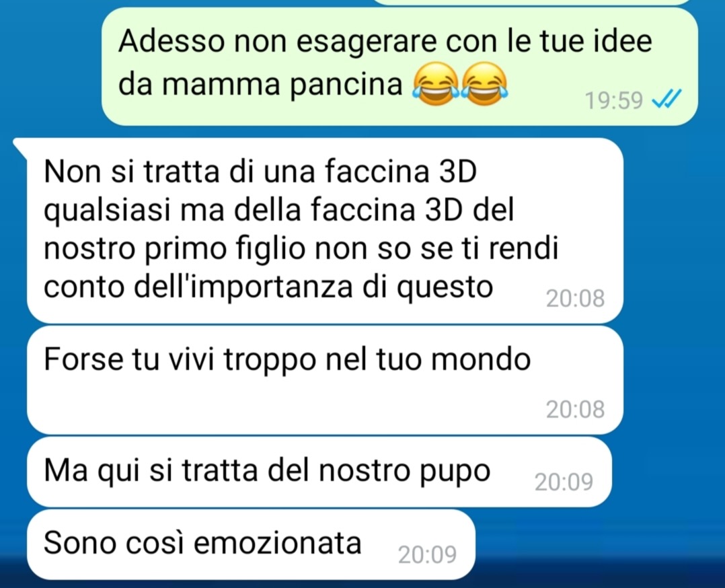725x588 pixels.
Task: Tap the 'Ma qui si tratta del nostro pupo' message
Action: pos(319,472)
